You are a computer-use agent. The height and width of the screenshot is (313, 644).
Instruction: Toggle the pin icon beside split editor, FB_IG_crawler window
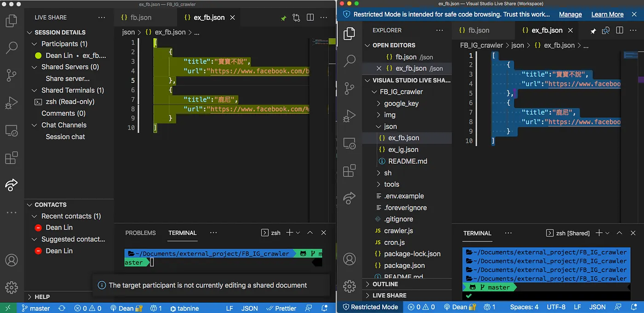point(283,18)
